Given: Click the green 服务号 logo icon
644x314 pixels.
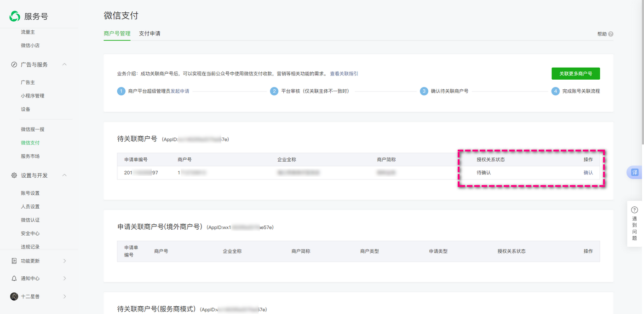Looking at the screenshot, I should (15, 16).
